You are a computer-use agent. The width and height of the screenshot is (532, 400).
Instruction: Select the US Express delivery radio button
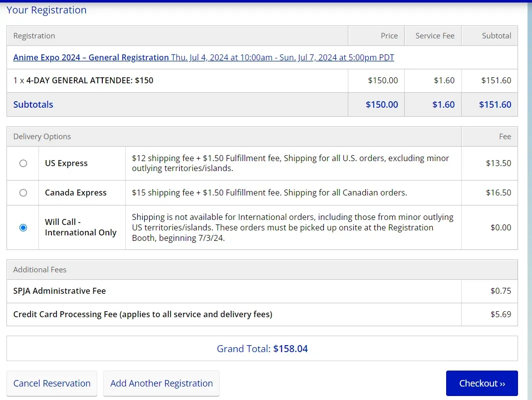click(23, 163)
